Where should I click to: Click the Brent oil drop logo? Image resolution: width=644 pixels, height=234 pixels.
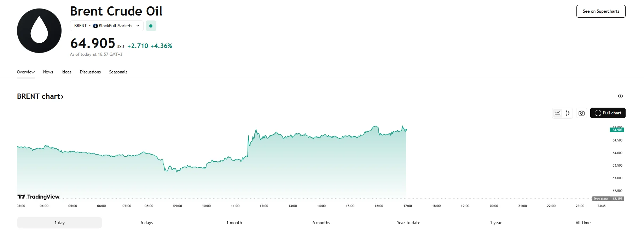pos(39,31)
